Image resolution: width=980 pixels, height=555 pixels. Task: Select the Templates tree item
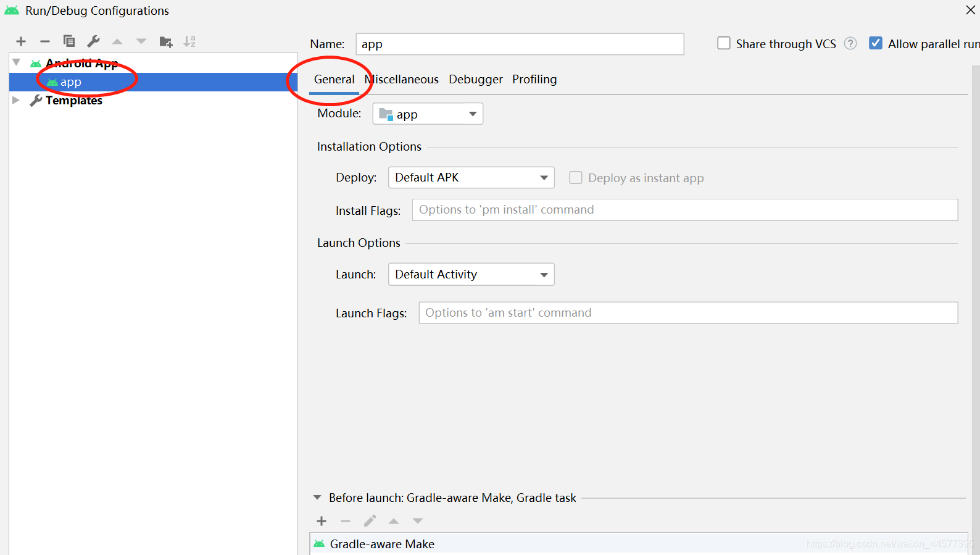[x=73, y=100]
